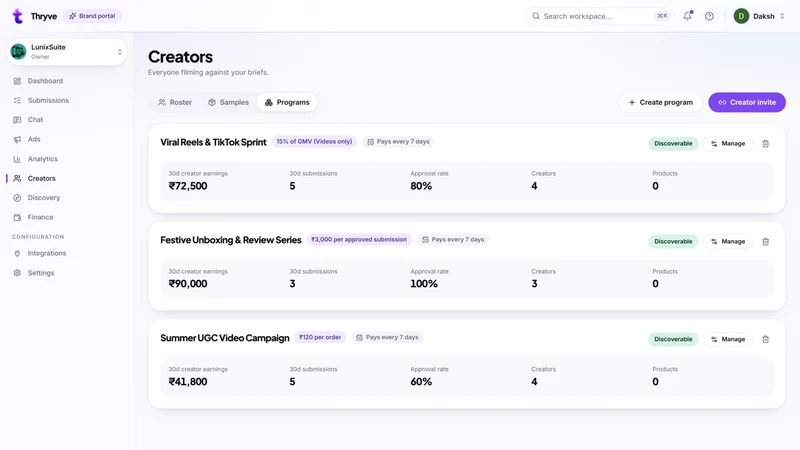Click the Festive Unboxing & Review Series title
This screenshot has width=800, height=450.
(x=231, y=240)
